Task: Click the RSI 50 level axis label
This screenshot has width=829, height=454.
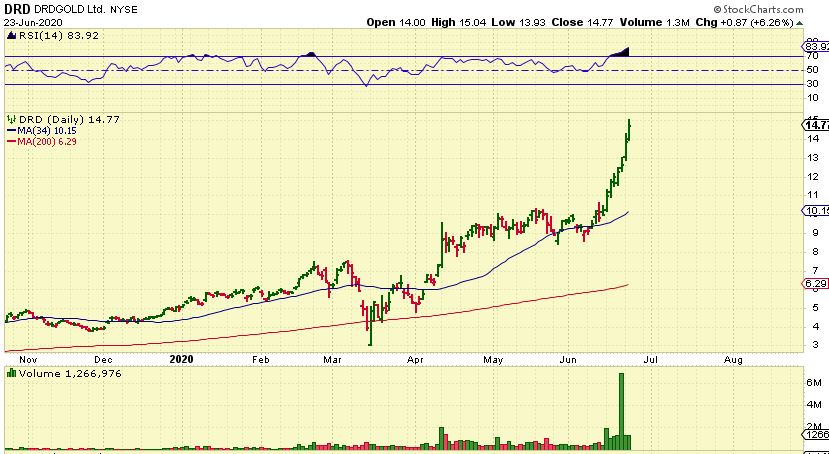Action: pyautogui.click(x=813, y=70)
